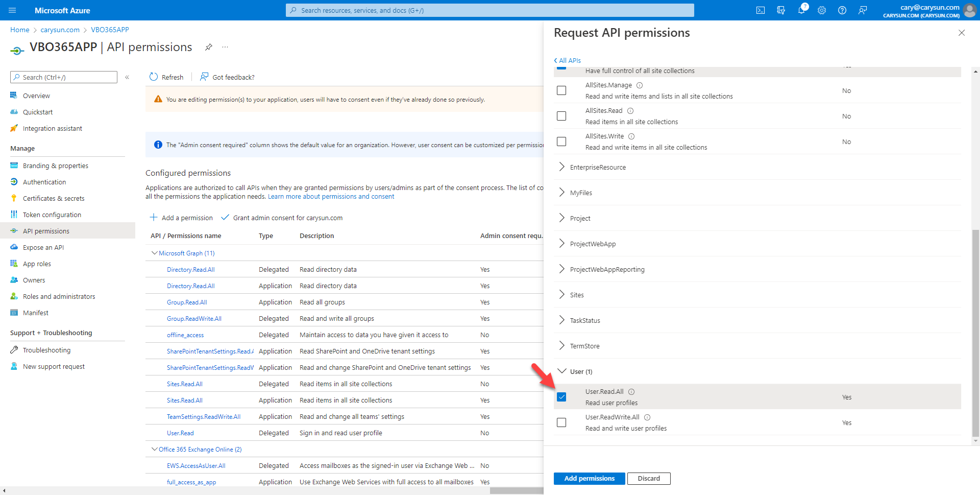Viewport: 980px width, 495px height.
Task: Open Cloud Shell from top bar
Action: [761, 10]
